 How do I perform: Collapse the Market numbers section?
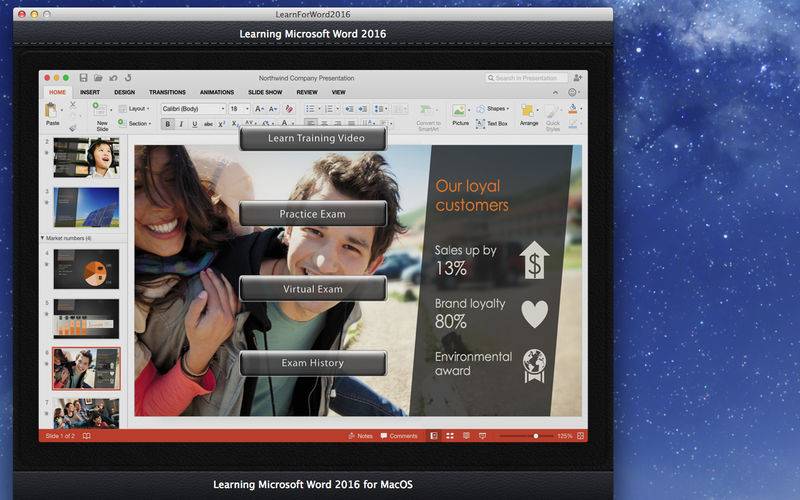[42, 238]
